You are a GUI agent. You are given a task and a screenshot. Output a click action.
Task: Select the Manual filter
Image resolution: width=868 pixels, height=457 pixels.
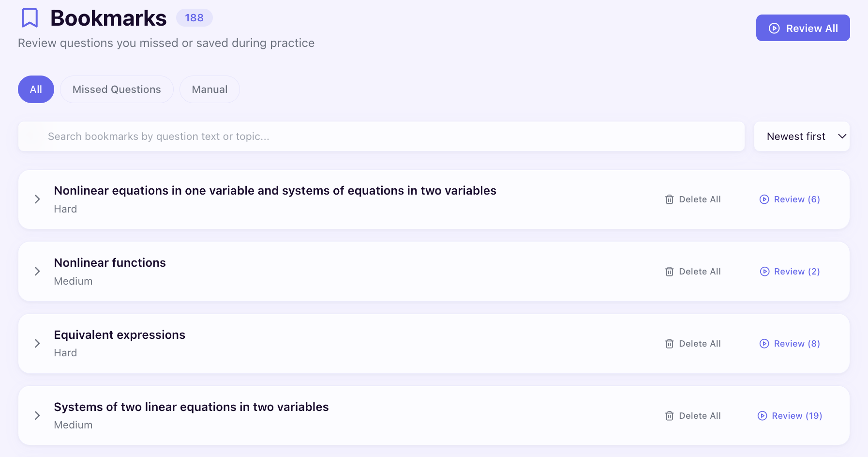point(210,89)
